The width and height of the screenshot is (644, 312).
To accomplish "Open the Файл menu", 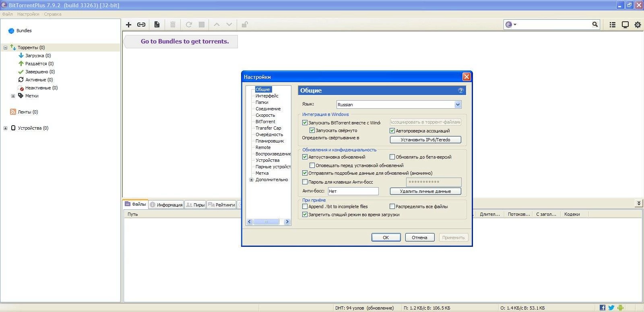I will click(7, 14).
